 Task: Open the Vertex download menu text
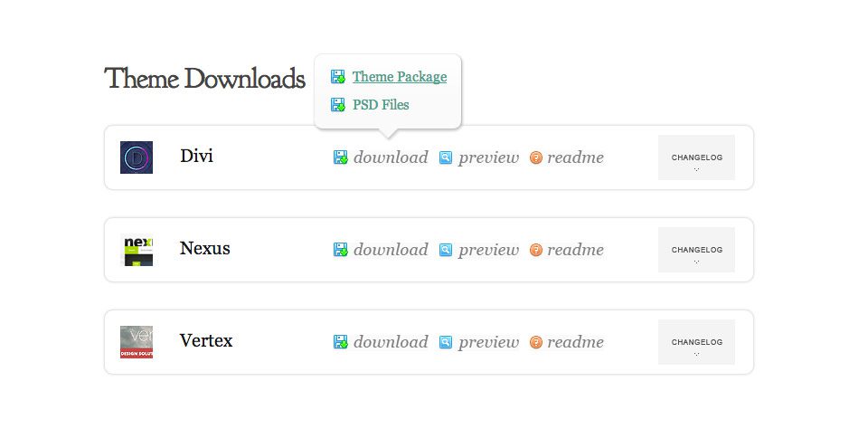391,342
